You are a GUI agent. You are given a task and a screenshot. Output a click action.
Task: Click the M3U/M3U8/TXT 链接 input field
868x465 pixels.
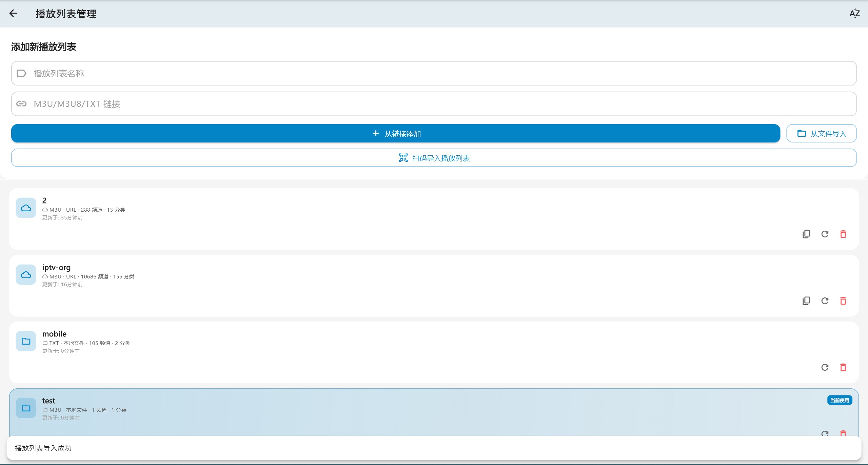point(433,104)
